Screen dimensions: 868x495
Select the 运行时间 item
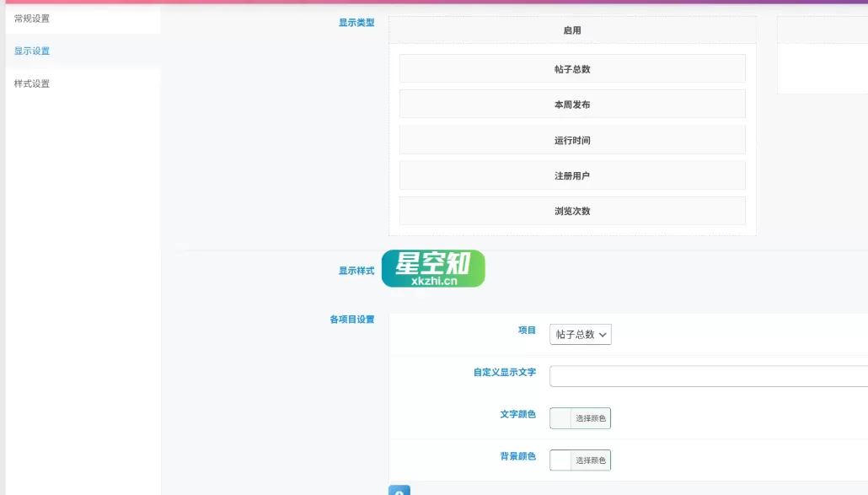tap(572, 139)
